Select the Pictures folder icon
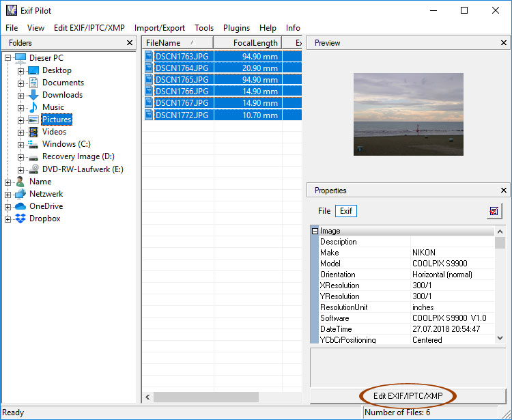The width and height of the screenshot is (512, 420). (x=33, y=120)
